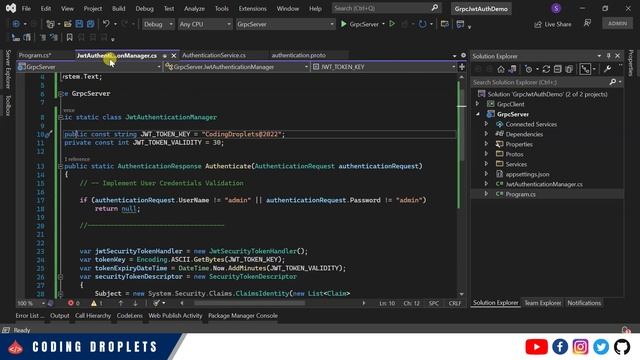Click the ADMIN button
Image resolution: width=640 pixels, height=360 pixels.
(x=617, y=23)
